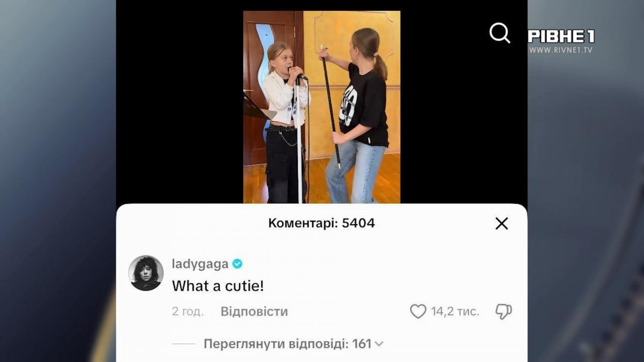Click the What a cutie! comment text
The height and width of the screenshot is (362, 644).
pyautogui.click(x=218, y=286)
